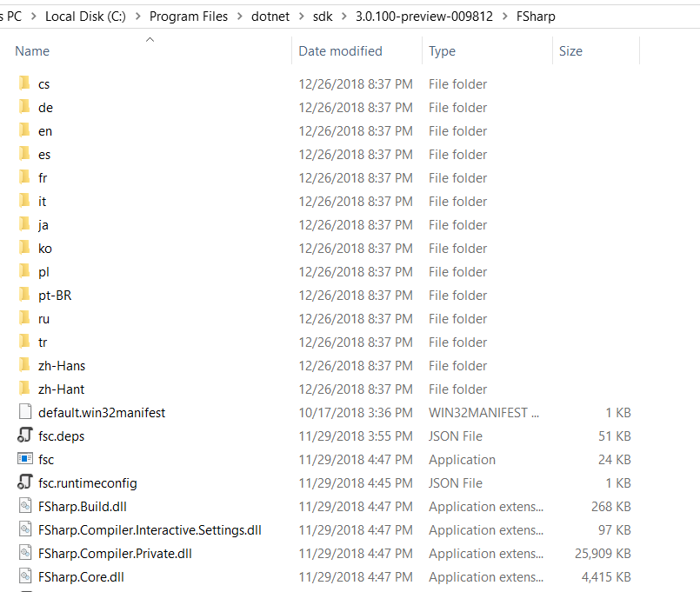Select the fr folder icon
The height and width of the screenshot is (592, 700).
click(25, 176)
